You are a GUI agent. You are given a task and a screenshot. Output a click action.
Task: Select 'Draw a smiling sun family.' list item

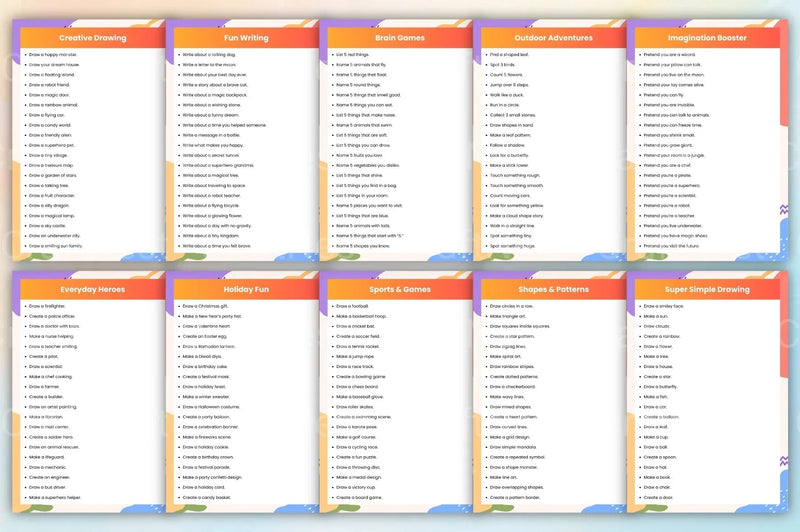[56, 246]
